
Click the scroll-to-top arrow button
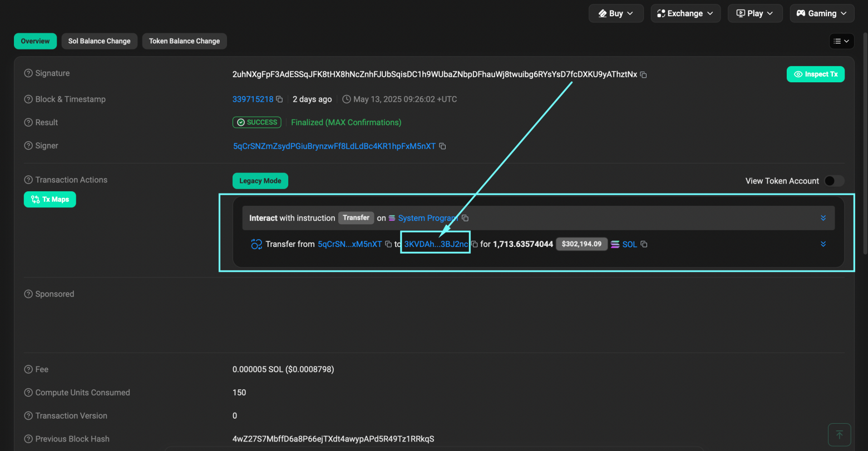pos(839,434)
